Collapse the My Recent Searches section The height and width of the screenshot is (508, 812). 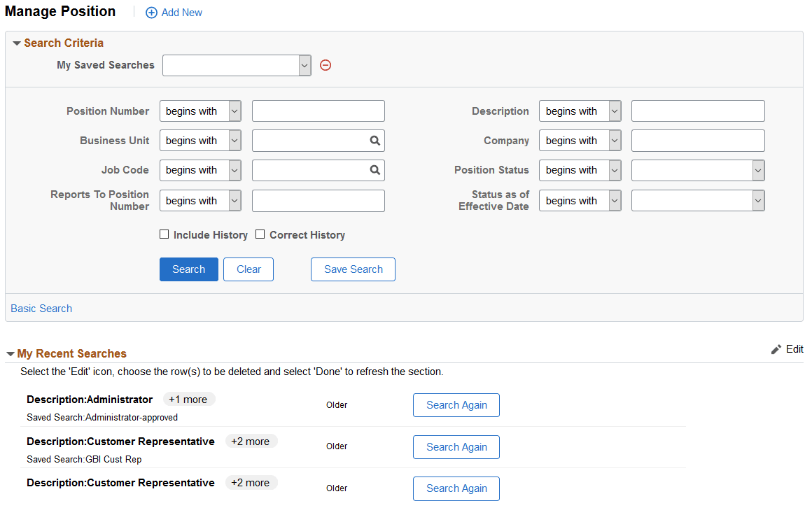tap(12, 353)
